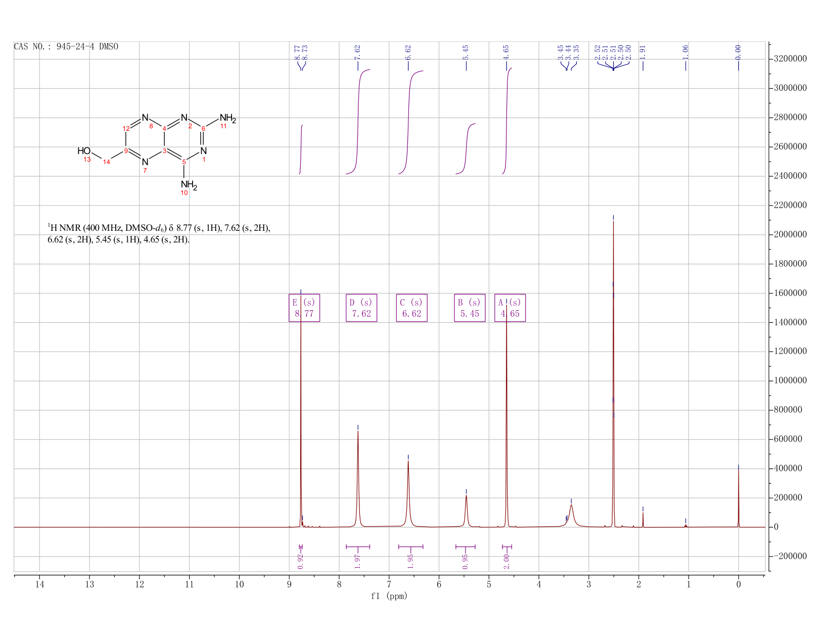Click the A (s) 4.65 multiplet label

pyautogui.click(x=510, y=308)
